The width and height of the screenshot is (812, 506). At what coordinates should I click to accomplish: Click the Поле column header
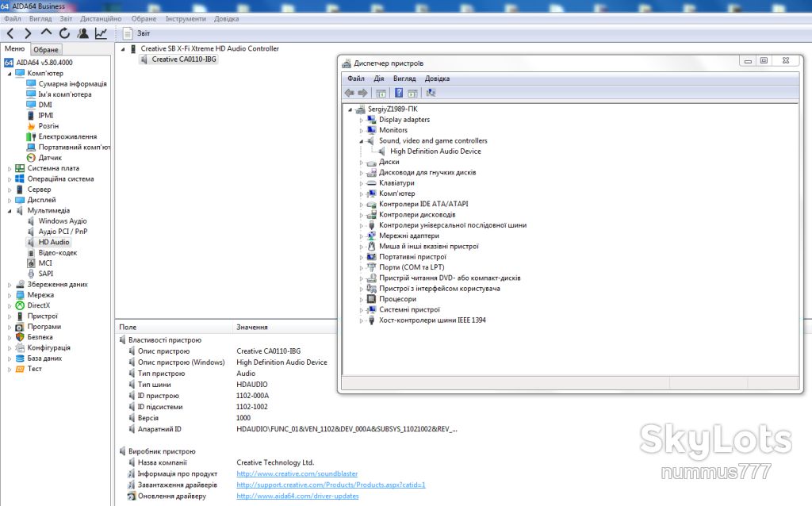[x=174, y=328]
